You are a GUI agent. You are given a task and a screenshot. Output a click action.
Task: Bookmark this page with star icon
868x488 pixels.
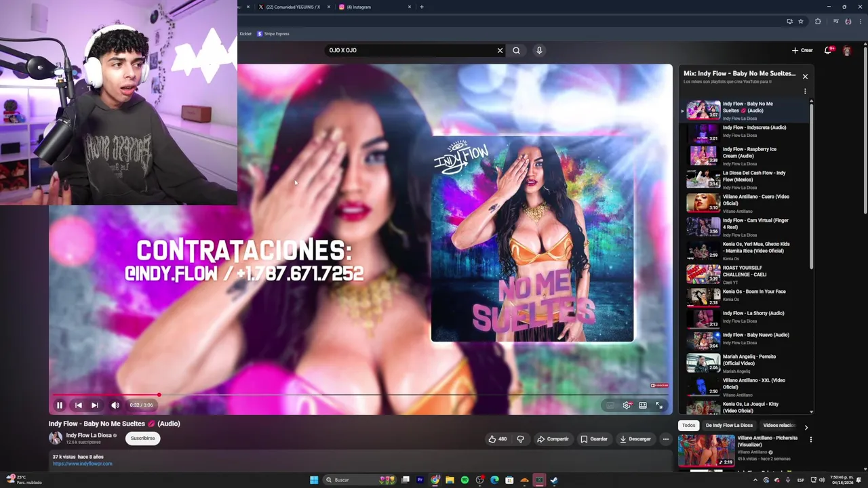[801, 21]
